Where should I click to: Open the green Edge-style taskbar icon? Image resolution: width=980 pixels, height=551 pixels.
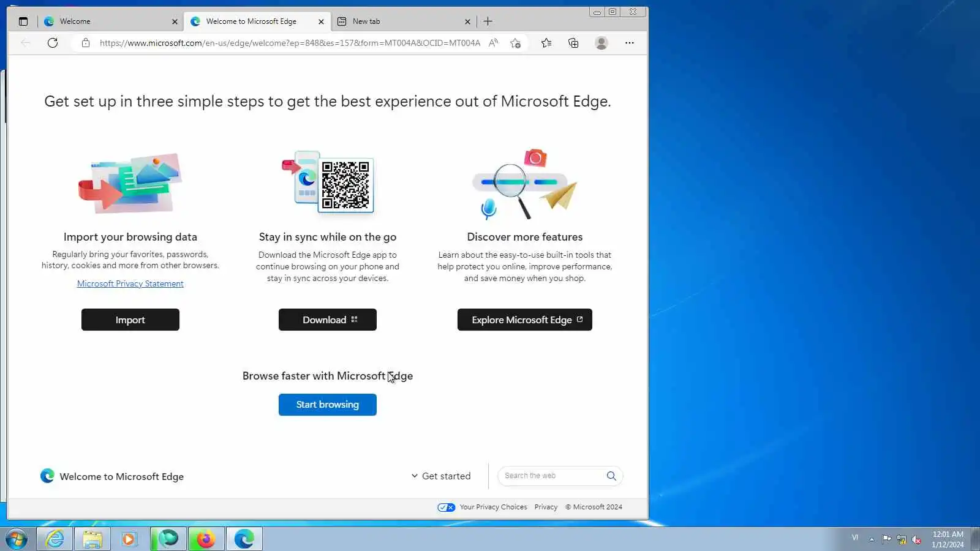tap(168, 539)
